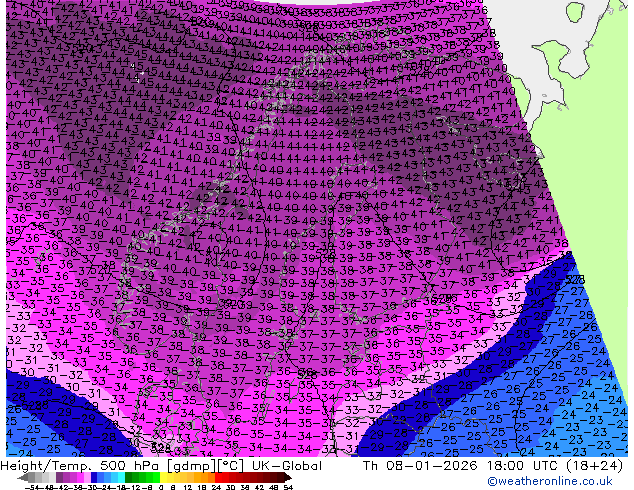Click the dark right arrow of color scale
This screenshot has height=490, width=634.
tap(288, 477)
